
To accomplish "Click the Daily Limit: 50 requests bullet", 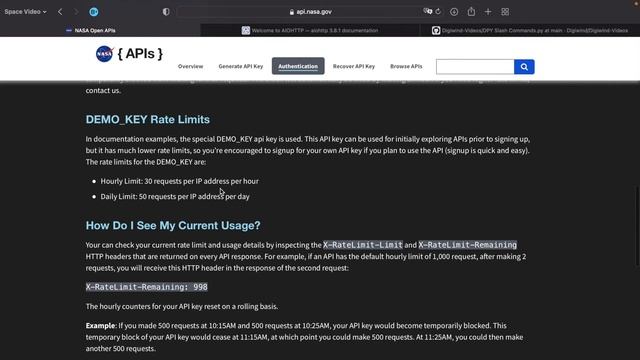I will point(175,197).
